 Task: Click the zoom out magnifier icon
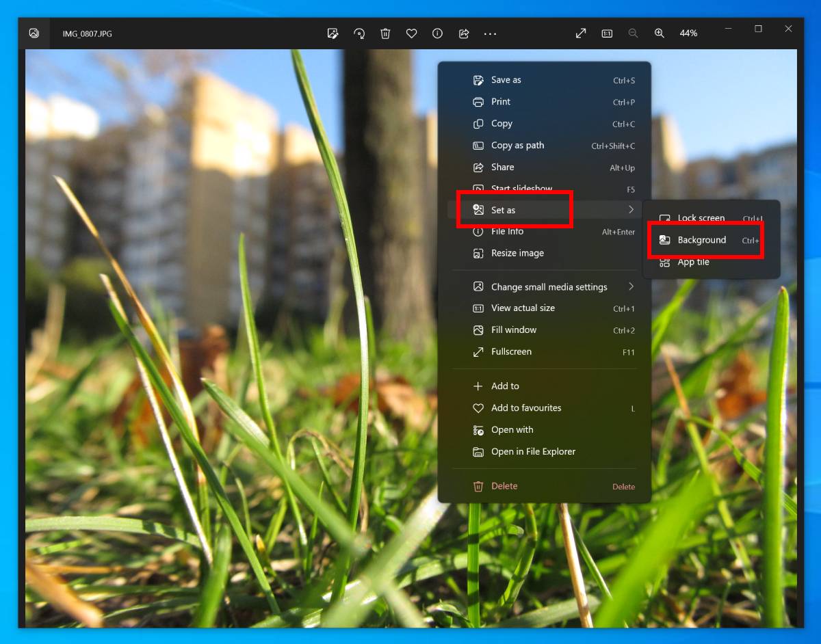pyautogui.click(x=633, y=33)
